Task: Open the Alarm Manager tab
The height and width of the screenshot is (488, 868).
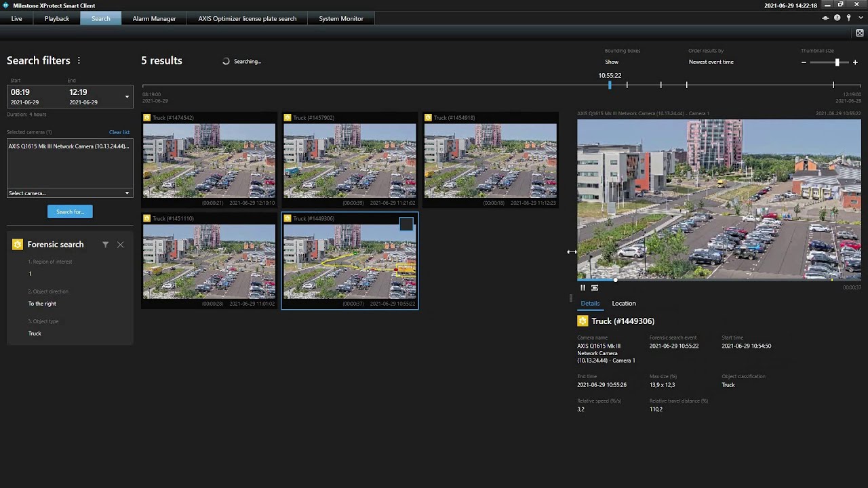Action: click(154, 18)
